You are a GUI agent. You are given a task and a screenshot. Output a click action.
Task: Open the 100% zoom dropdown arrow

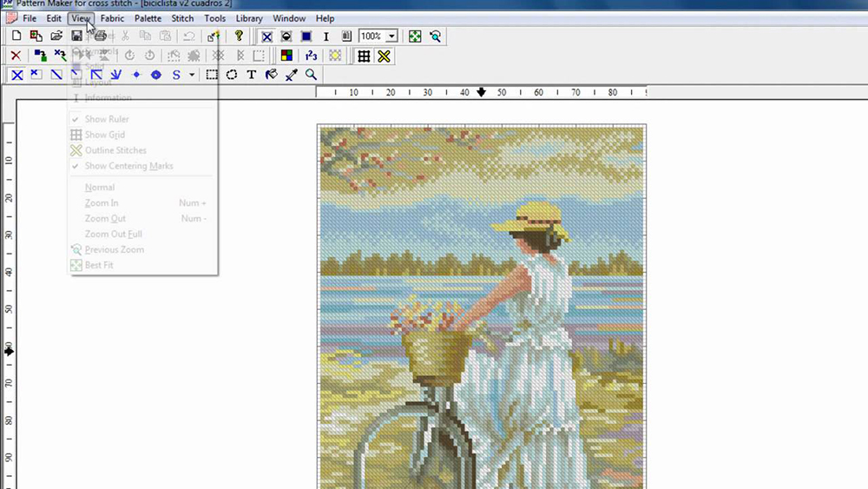tap(391, 36)
